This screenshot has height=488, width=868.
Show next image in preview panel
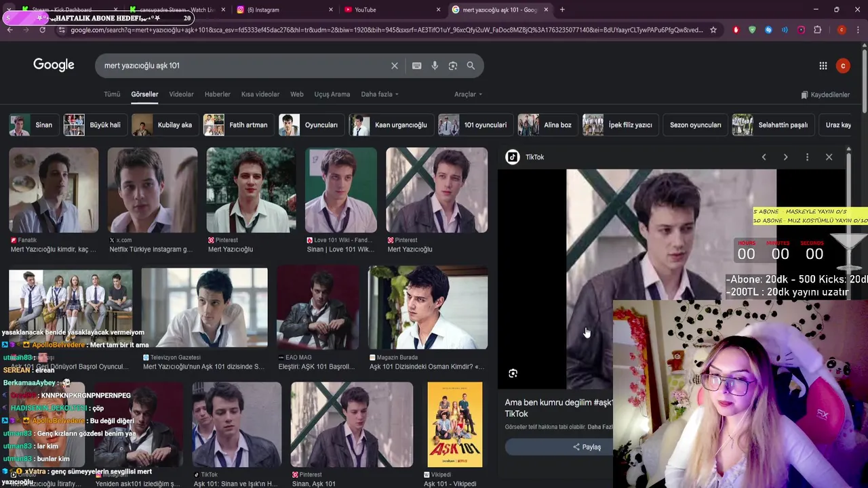(x=785, y=157)
